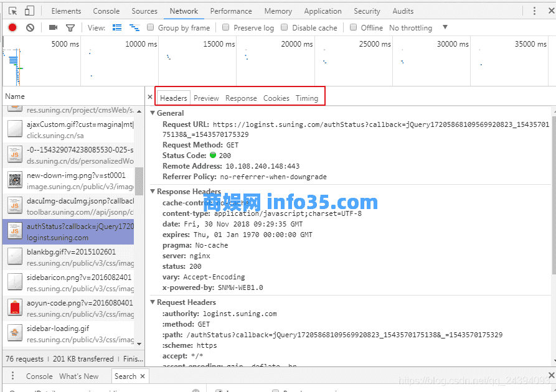
Task: Enable the Preserve log checkbox
Action: [225, 27]
